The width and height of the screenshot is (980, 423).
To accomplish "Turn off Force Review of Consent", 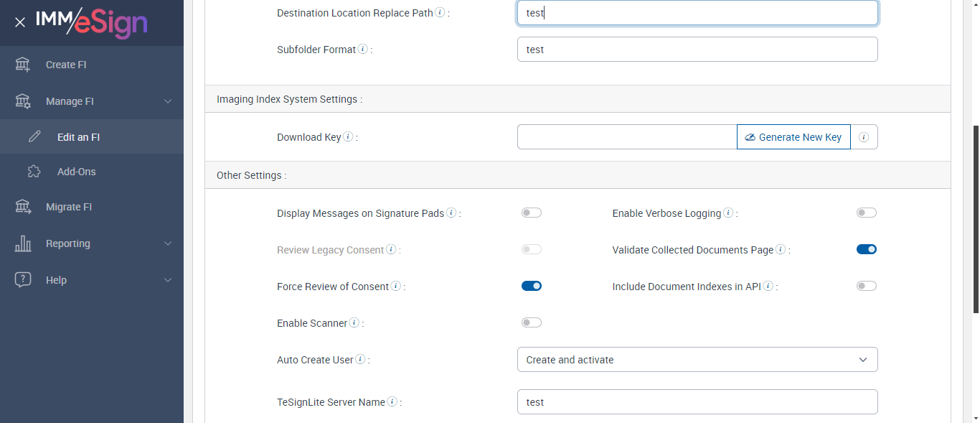I will [x=532, y=286].
